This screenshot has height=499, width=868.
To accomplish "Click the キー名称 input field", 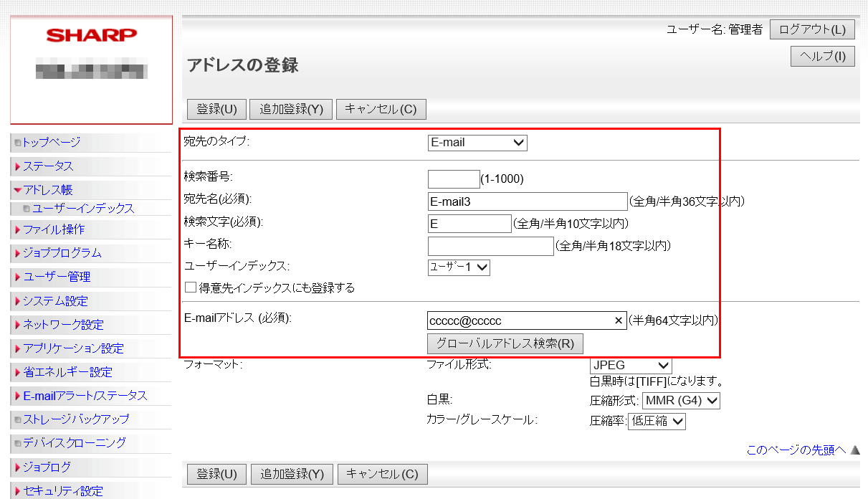I will (491, 246).
